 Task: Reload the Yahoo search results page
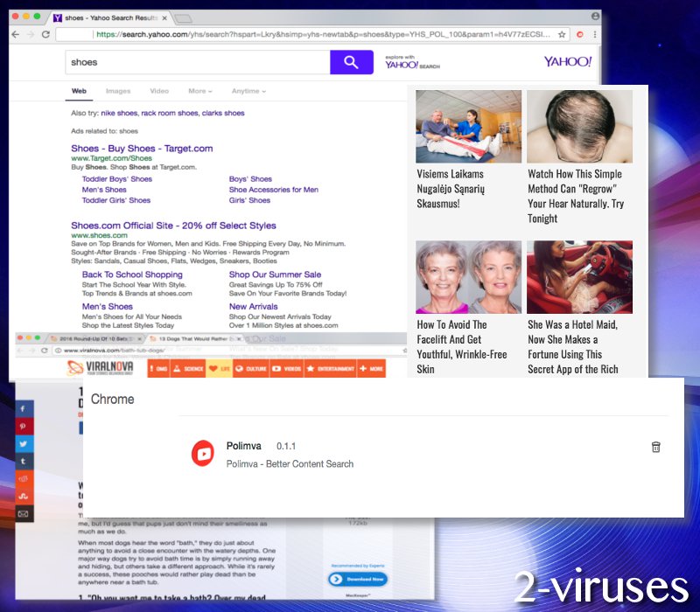(x=46, y=34)
